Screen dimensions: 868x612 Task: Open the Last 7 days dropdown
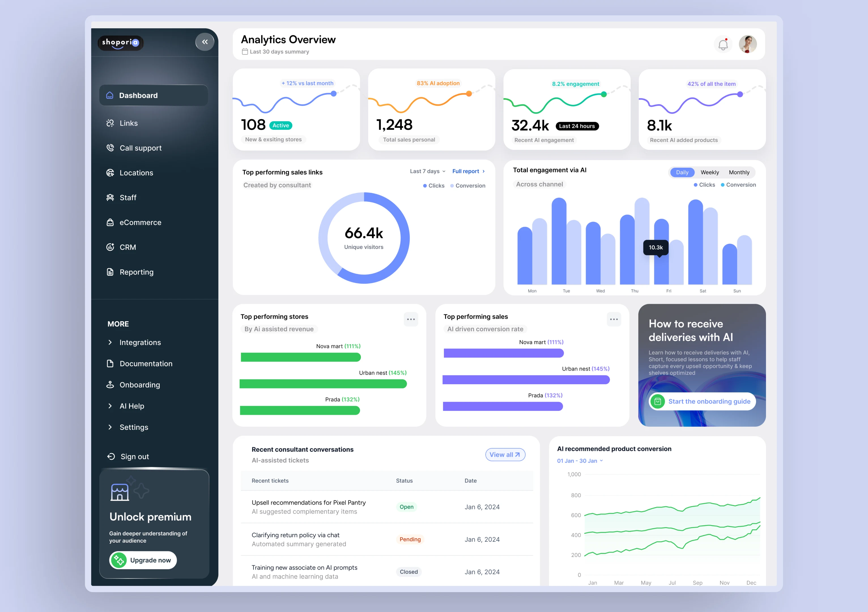pyautogui.click(x=427, y=171)
